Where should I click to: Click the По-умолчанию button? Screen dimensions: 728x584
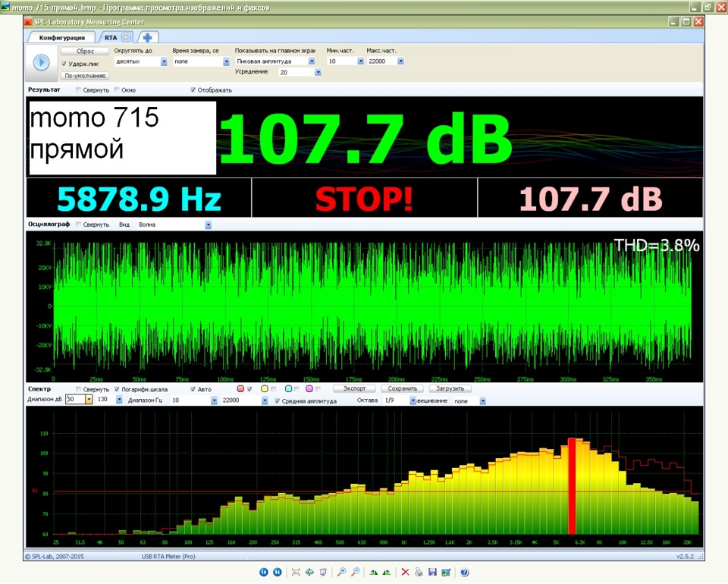(x=85, y=76)
